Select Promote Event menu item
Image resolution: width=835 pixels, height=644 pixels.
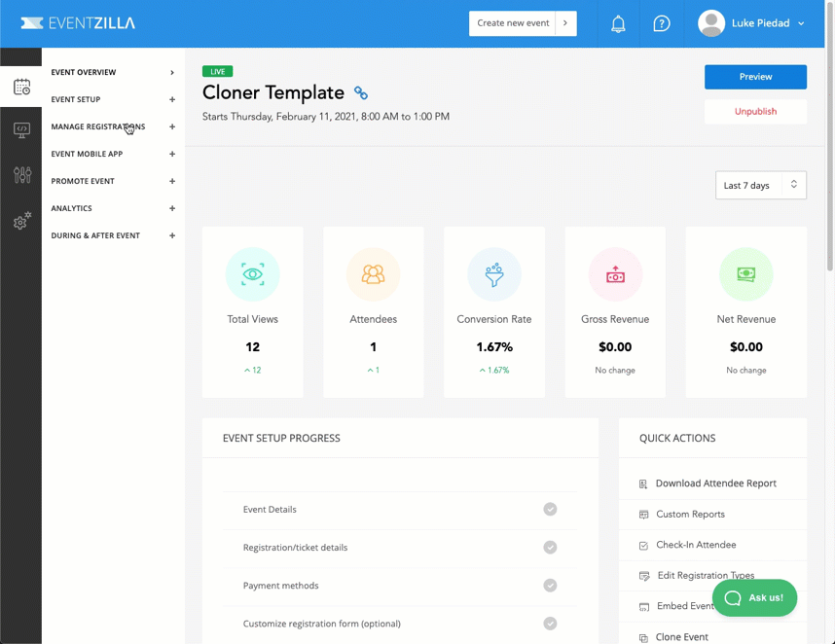83,181
